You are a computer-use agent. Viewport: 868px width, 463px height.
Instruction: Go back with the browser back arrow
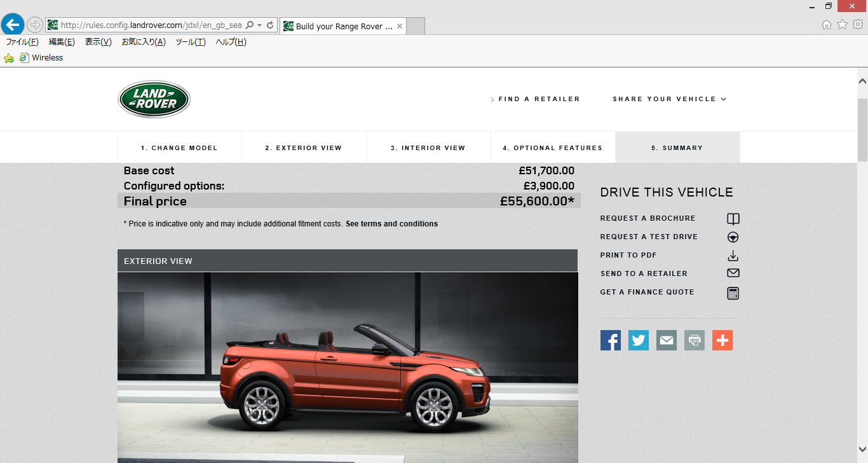13,25
